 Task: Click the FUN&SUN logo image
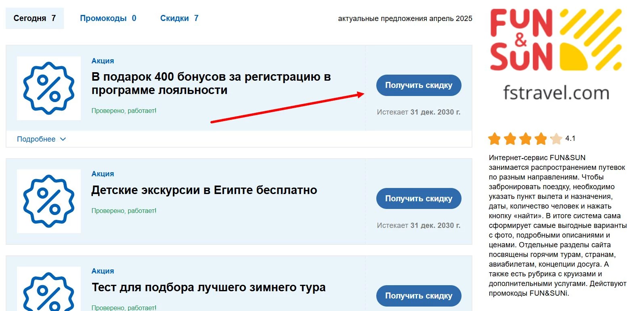pos(556,40)
